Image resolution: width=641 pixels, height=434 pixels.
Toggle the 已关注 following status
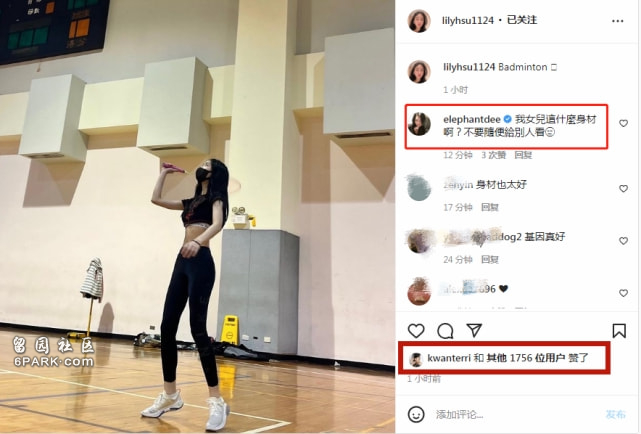[522, 20]
